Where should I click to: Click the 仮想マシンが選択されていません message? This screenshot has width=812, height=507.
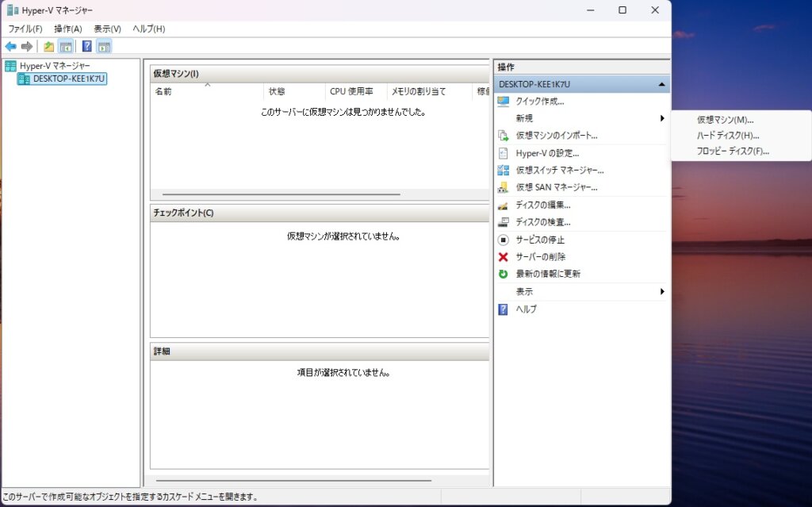(x=343, y=236)
